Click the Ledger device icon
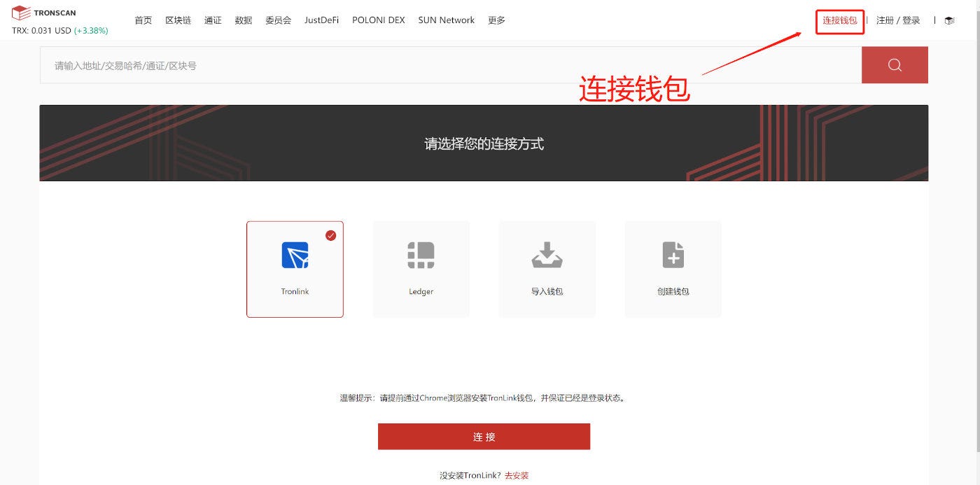980x485 pixels. tap(421, 255)
